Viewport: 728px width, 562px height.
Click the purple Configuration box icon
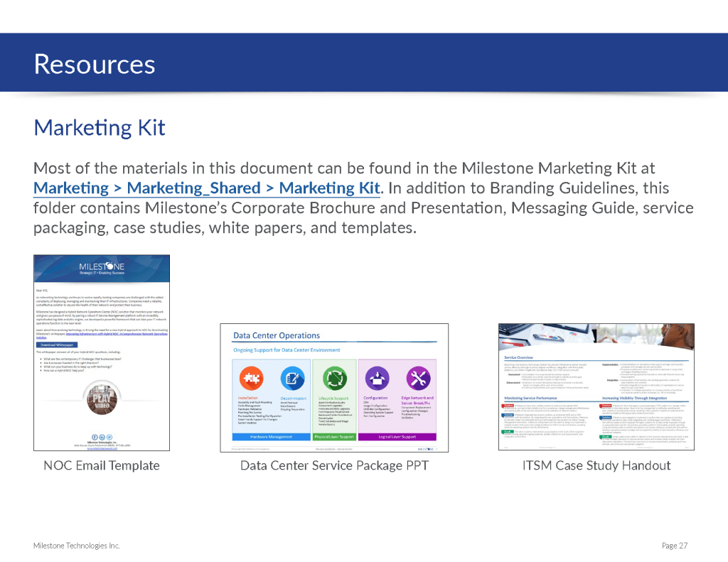pos(375,377)
